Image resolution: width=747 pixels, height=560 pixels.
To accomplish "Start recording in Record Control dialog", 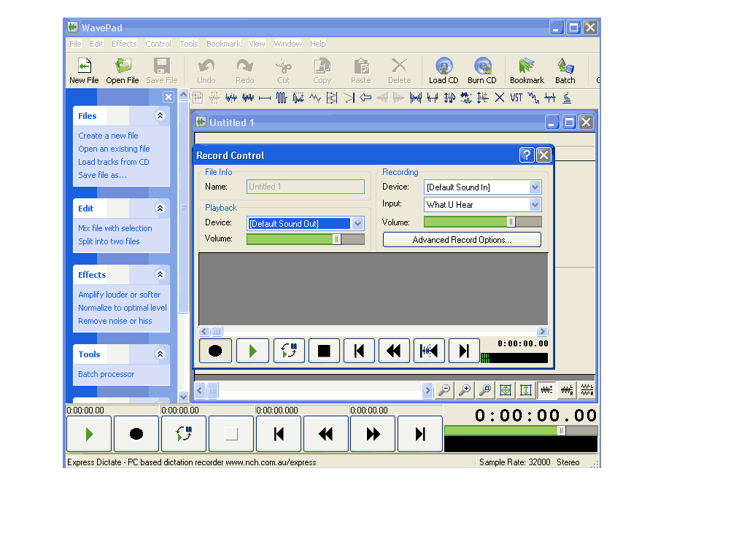I will point(215,351).
